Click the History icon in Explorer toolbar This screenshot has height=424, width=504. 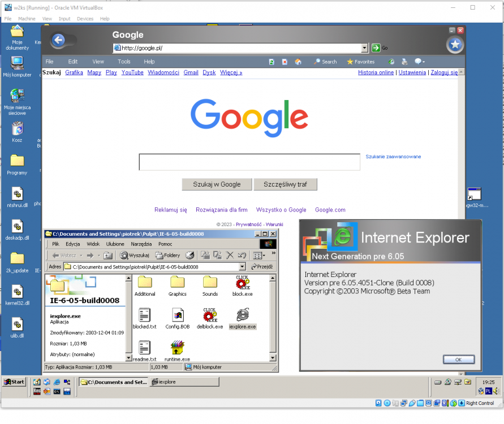189,256
